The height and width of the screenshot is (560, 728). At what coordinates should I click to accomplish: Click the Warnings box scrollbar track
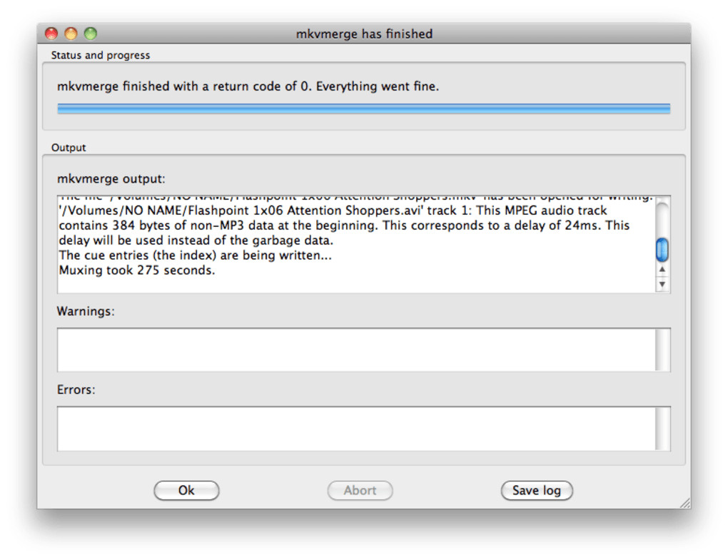click(x=662, y=350)
